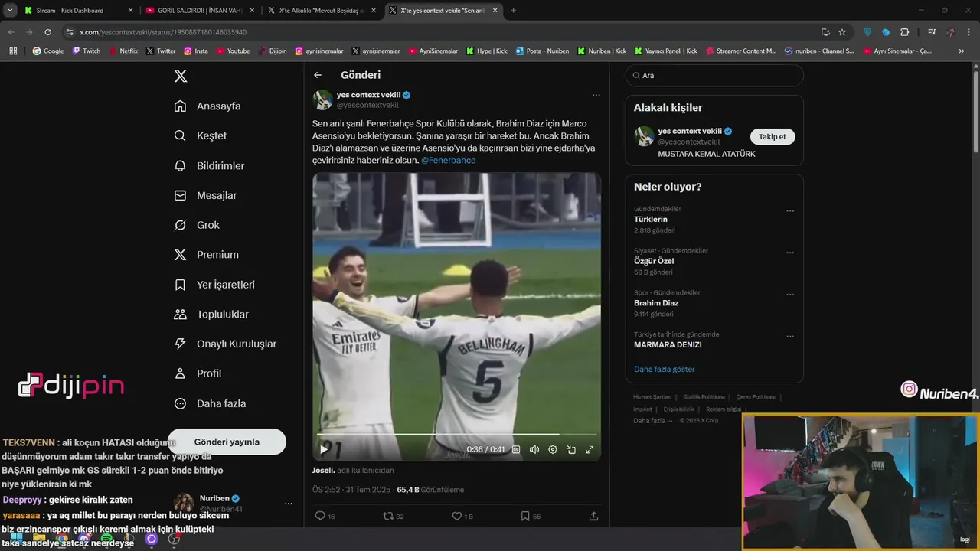Seek on the video progress bar

coord(456,435)
